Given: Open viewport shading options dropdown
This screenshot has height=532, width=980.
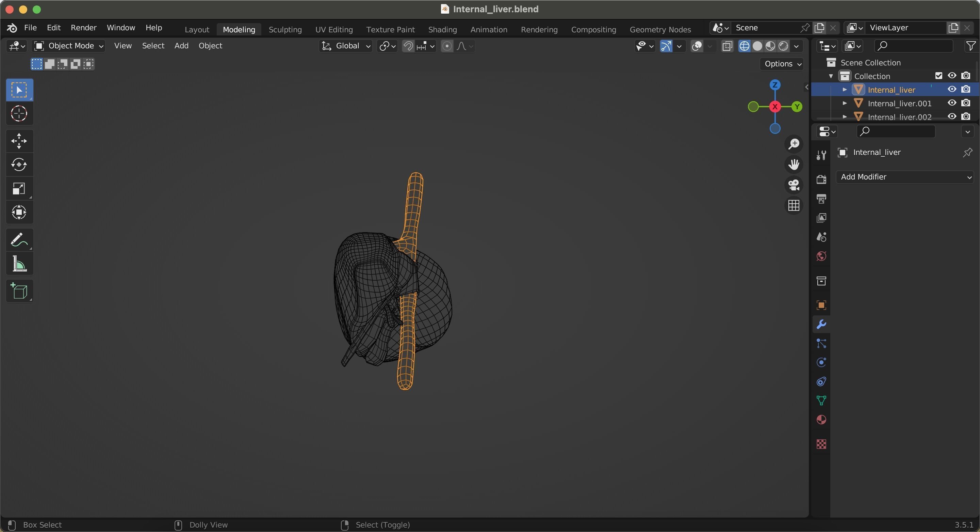Looking at the screenshot, I should 796,46.
